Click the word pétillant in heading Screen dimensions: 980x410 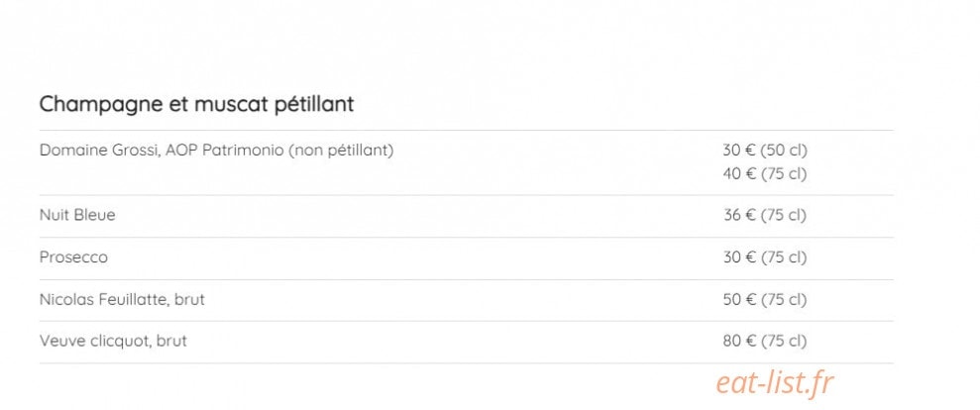tap(314, 104)
